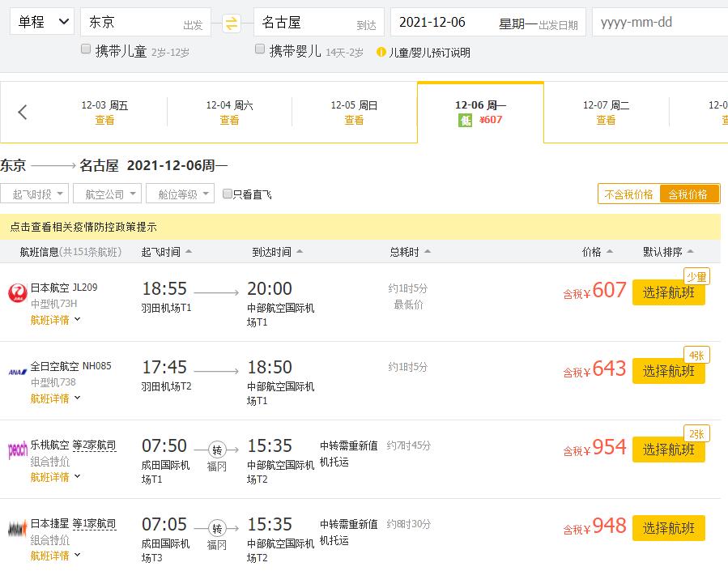This screenshot has width=728, height=571.
Task: Sort by price arrow
Action: (610, 252)
